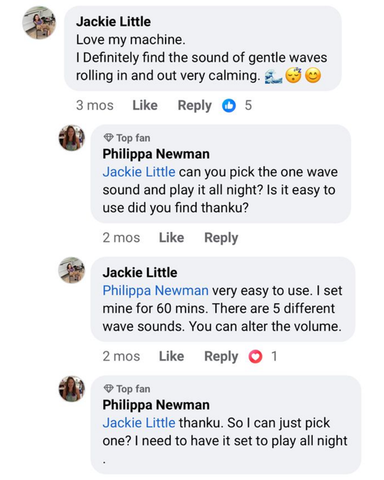Click the blue thumbs-up reaction icon
The height and width of the screenshot is (480, 384).
tap(229, 105)
